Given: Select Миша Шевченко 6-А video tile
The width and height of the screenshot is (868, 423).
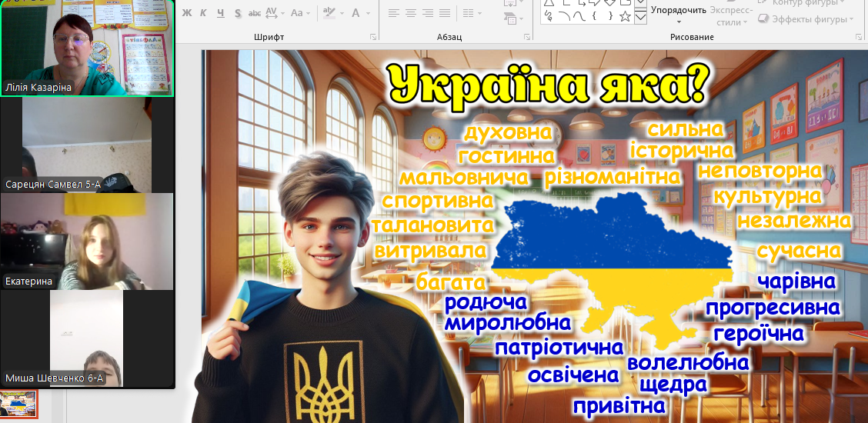Looking at the screenshot, I should click(87, 338).
